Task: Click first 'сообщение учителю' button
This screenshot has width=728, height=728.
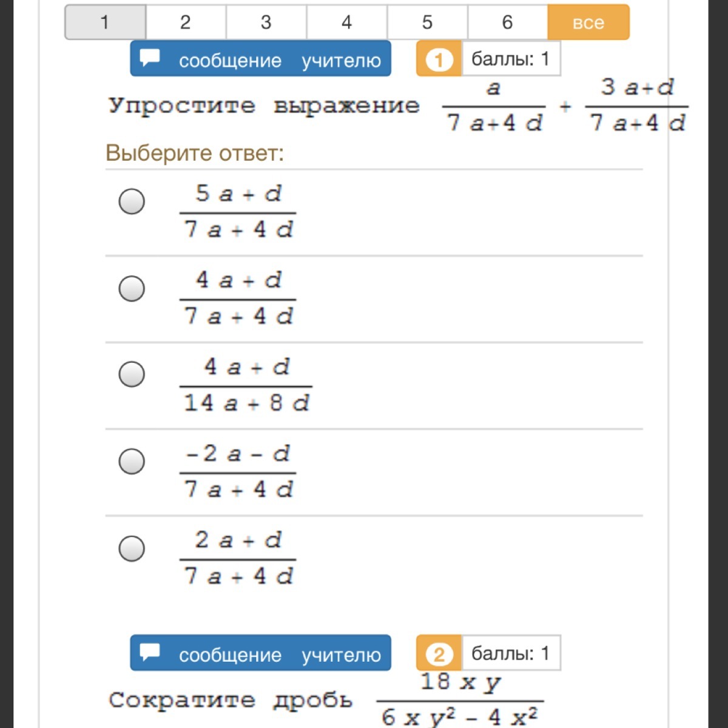Action: (x=260, y=59)
